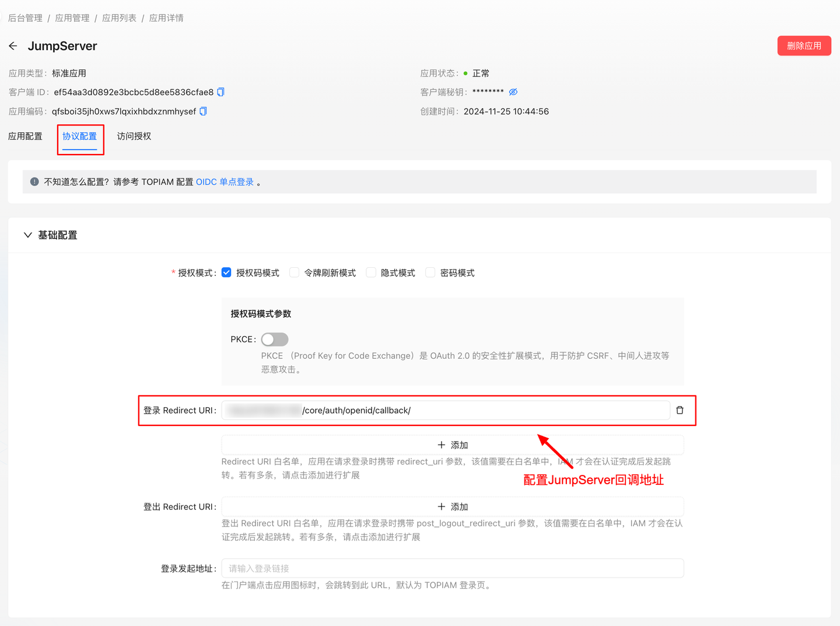Image resolution: width=840 pixels, height=626 pixels.
Task: Delete the login Redirect URI entry
Action: tap(680, 410)
